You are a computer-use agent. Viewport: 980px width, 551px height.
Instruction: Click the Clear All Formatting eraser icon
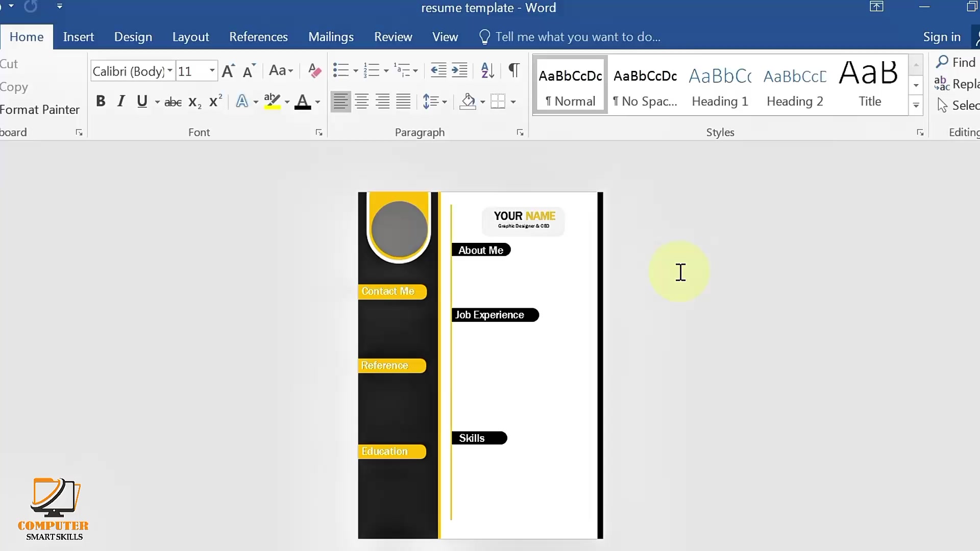click(x=315, y=71)
